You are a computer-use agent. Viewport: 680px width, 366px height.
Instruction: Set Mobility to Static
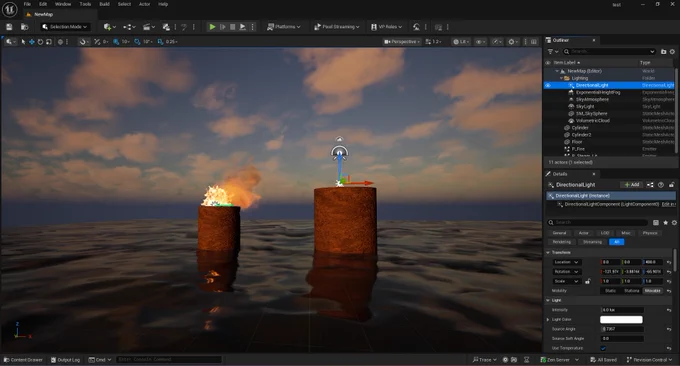click(610, 291)
